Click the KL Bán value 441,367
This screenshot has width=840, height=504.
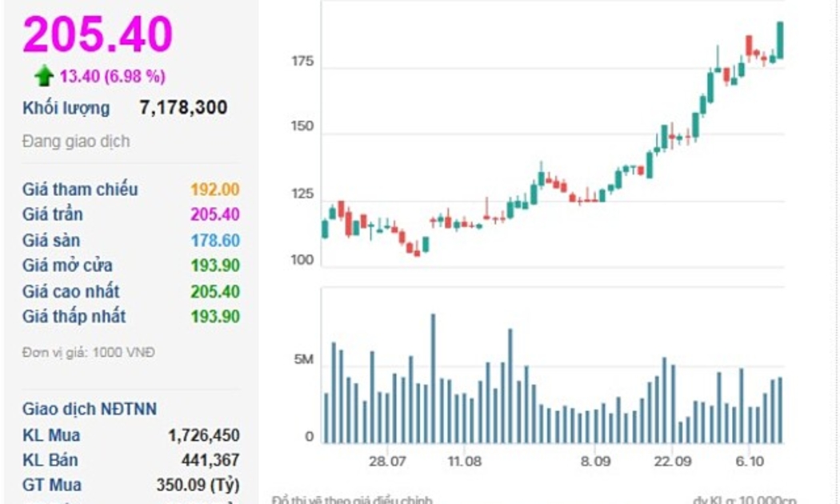209,461
